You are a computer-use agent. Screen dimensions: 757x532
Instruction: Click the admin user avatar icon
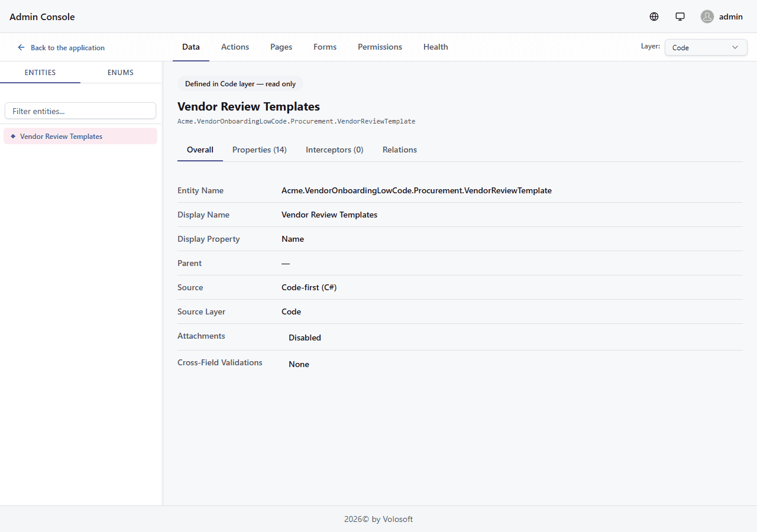pyautogui.click(x=707, y=17)
